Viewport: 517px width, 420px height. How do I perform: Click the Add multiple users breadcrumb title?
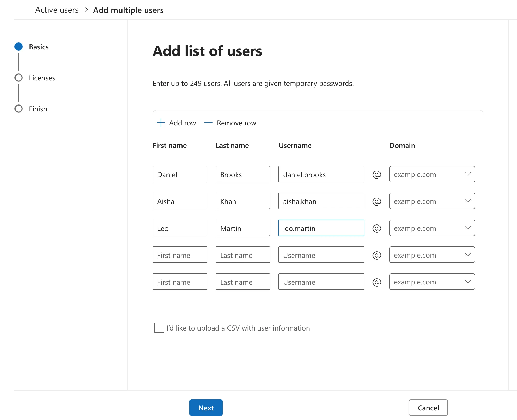coord(128,10)
